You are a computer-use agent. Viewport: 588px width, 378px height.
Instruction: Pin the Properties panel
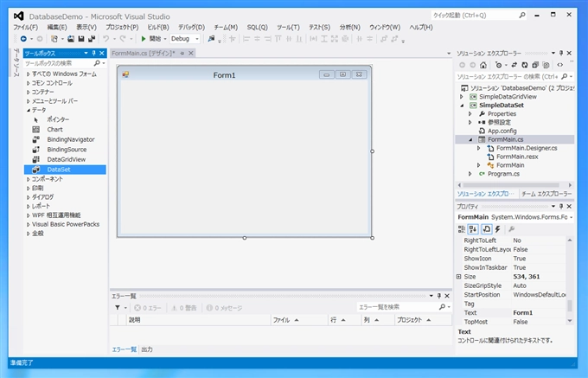point(561,207)
